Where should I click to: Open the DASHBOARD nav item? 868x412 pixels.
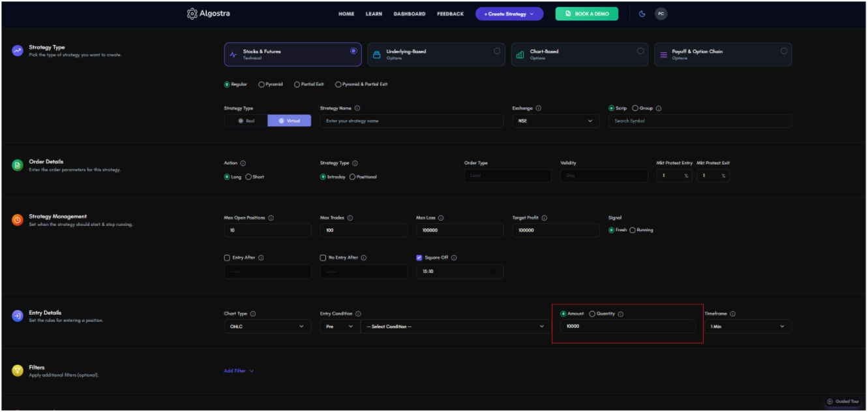point(410,14)
